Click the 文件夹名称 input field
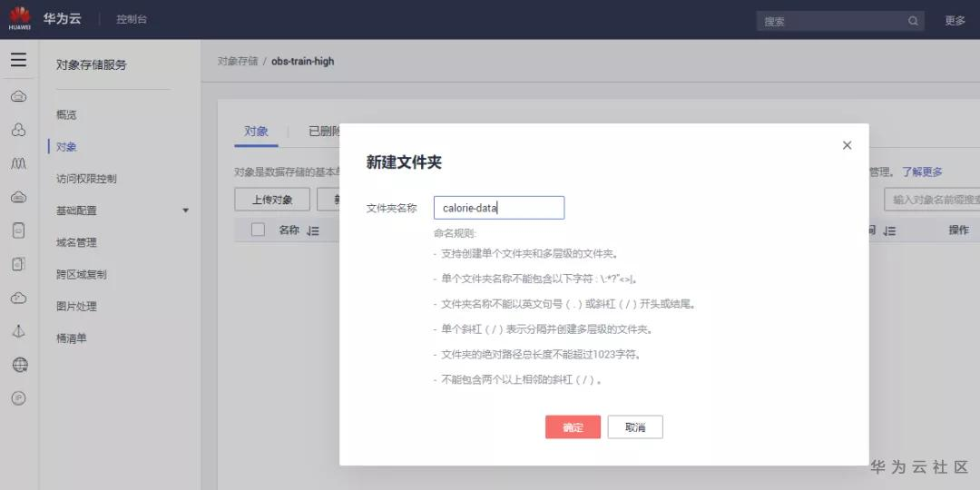The height and width of the screenshot is (490, 980). coord(499,208)
